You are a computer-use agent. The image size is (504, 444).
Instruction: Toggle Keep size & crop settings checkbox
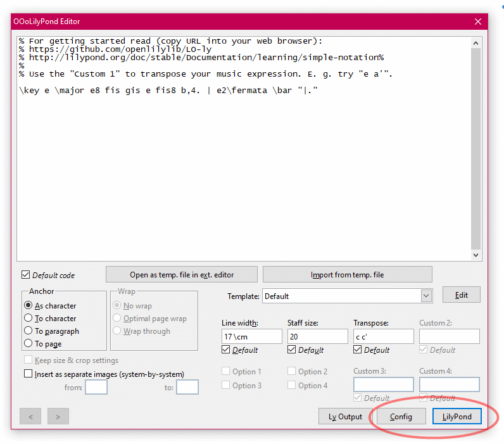[x=28, y=360]
